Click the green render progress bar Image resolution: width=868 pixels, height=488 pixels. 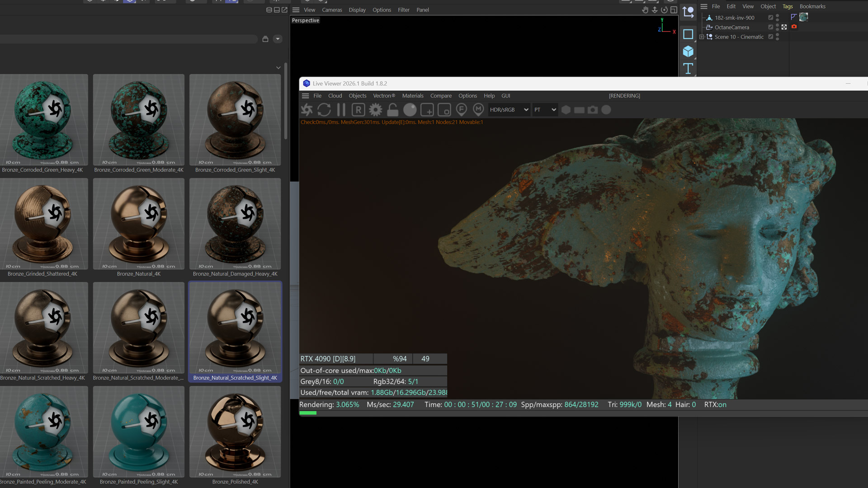point(308,413)
